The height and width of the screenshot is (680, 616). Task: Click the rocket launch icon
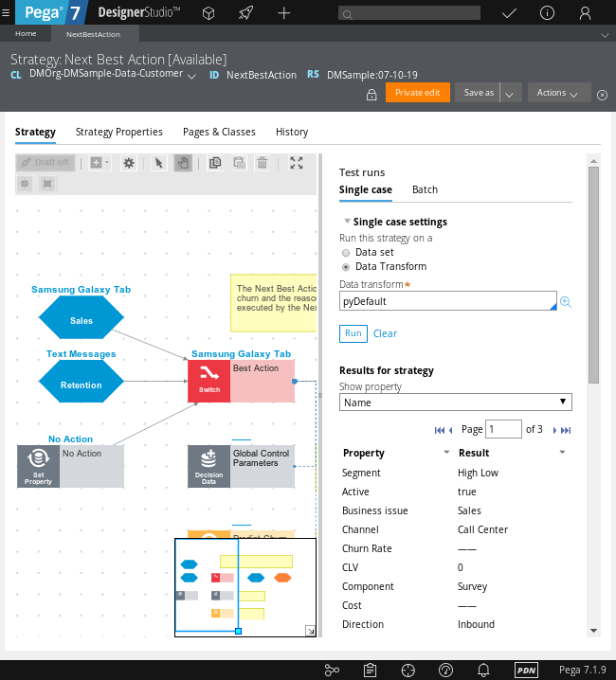pos(245,13)
